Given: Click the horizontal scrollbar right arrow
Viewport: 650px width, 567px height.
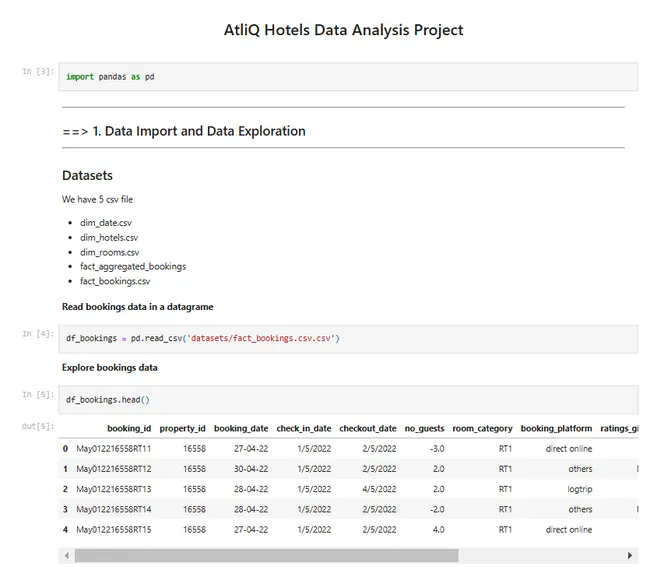Looking at the screenshot, I should coord(630,555).
